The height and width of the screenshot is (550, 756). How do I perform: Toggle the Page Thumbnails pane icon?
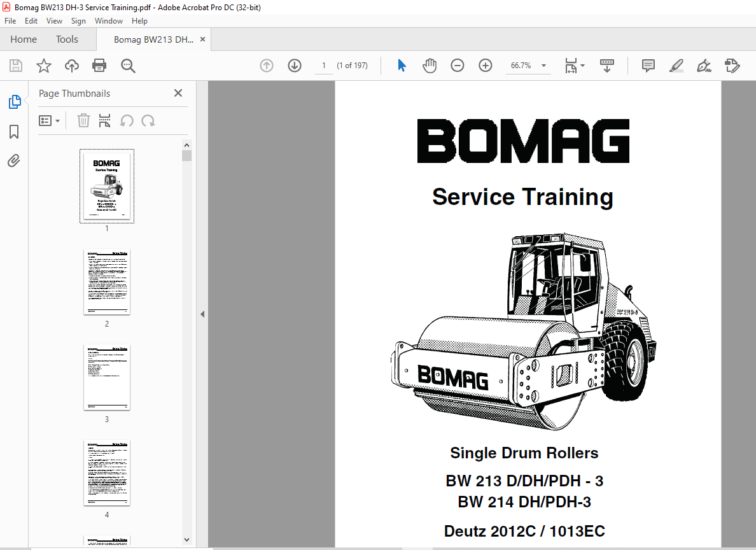click(15, 102)
